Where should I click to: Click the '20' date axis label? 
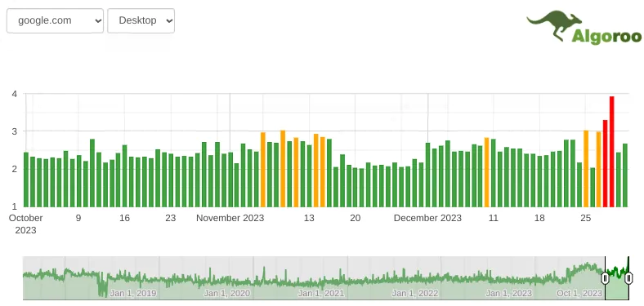pyautogui.click(x=356, y=218)
